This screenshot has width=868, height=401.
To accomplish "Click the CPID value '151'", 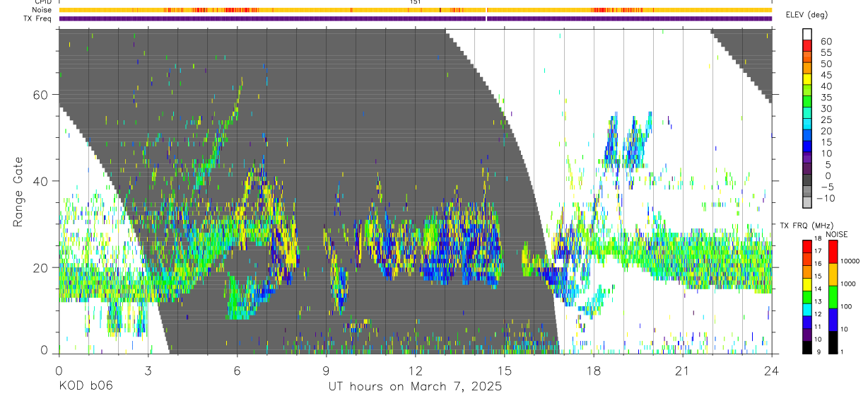I will pos(415,2).
